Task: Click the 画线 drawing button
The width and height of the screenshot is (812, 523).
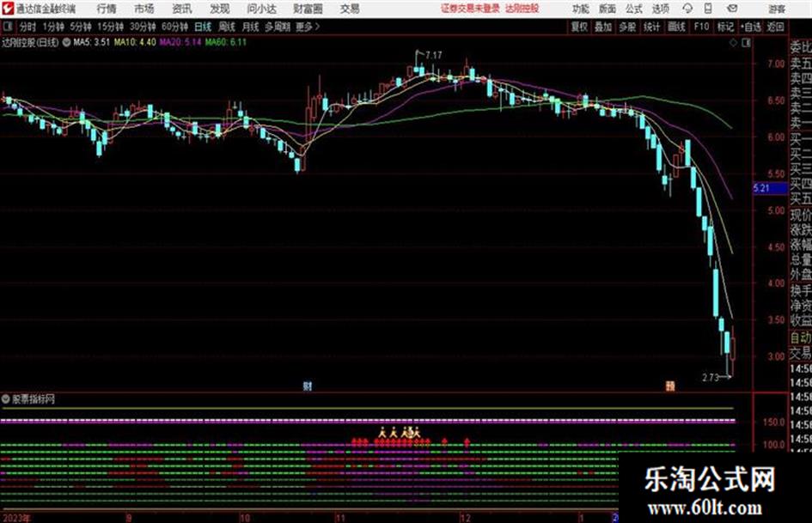Action: click(x=676, y=27)
